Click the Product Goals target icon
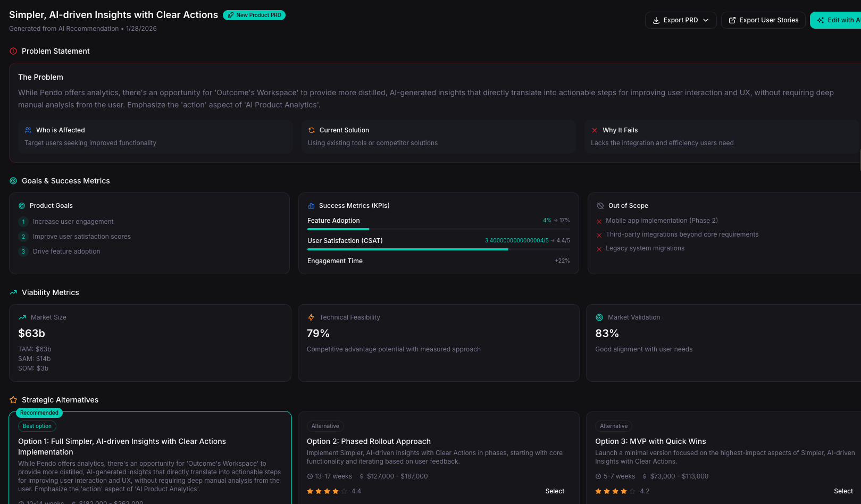The height and width of the screenshot is (504, 861). 22,206
